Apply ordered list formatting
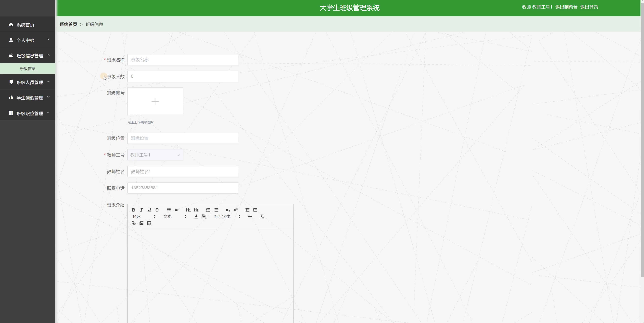Screen dimensions: 644x323 point(208,210)
